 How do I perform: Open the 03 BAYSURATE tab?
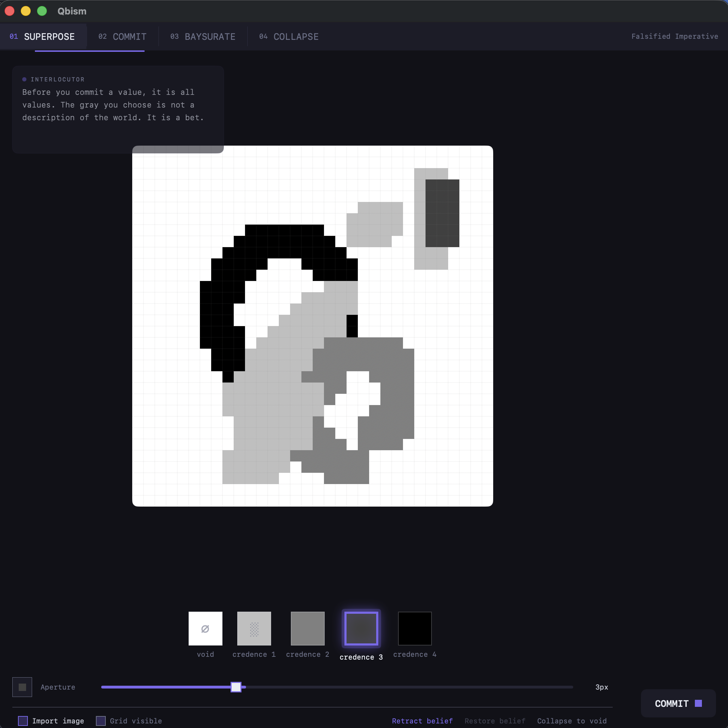(203, 37)
